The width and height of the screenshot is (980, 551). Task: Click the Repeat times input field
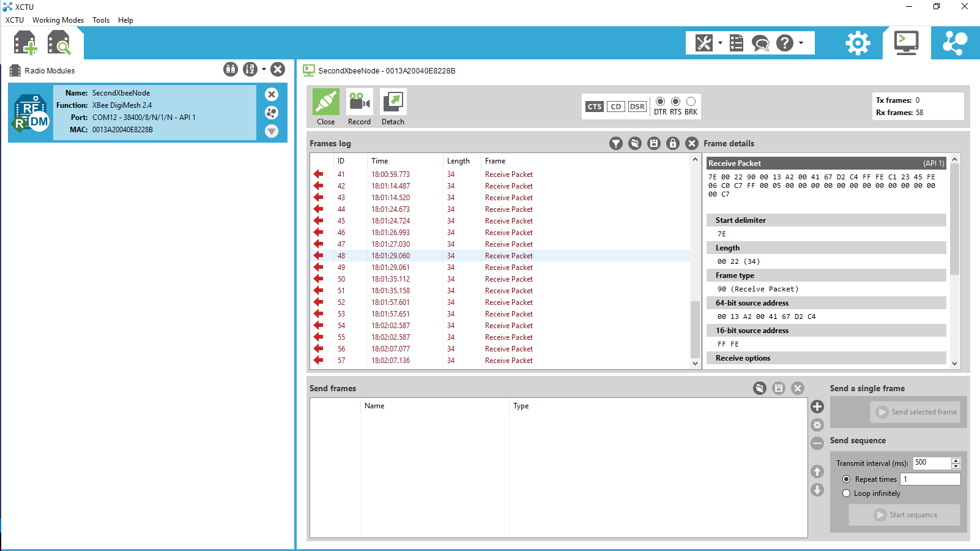930,479
